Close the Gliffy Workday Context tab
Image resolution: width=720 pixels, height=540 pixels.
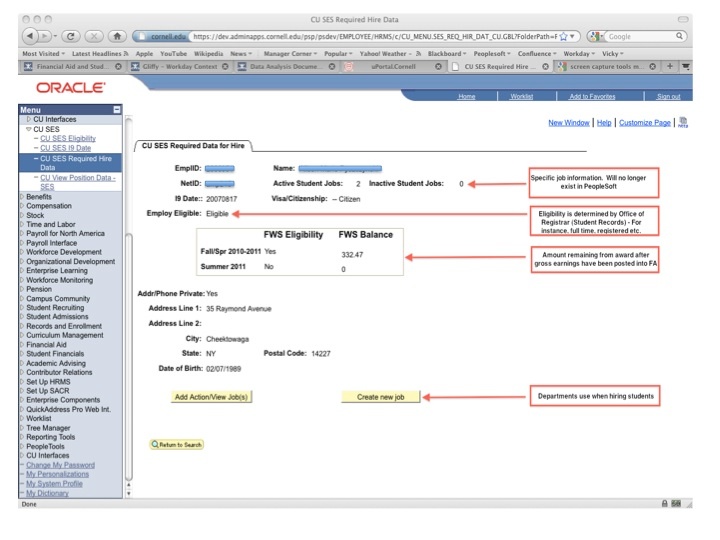tap(225, 67)
